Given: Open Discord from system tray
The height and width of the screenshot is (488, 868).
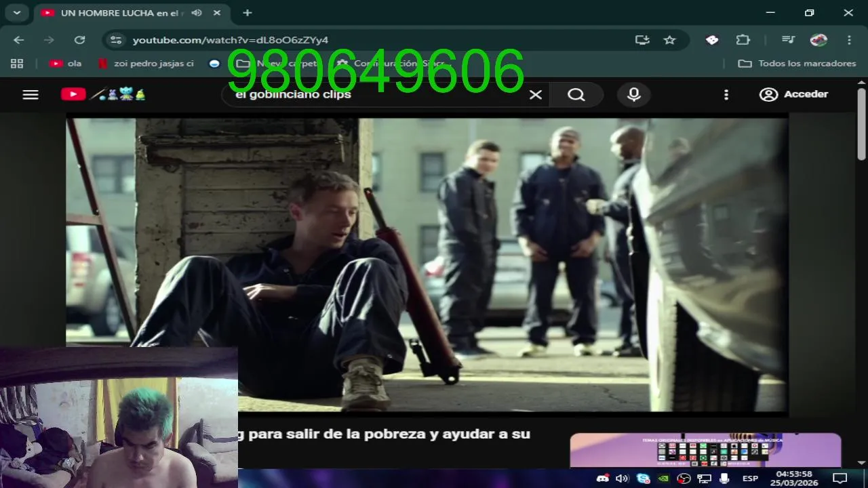Looking at the screenshot, I should [602, 479].
